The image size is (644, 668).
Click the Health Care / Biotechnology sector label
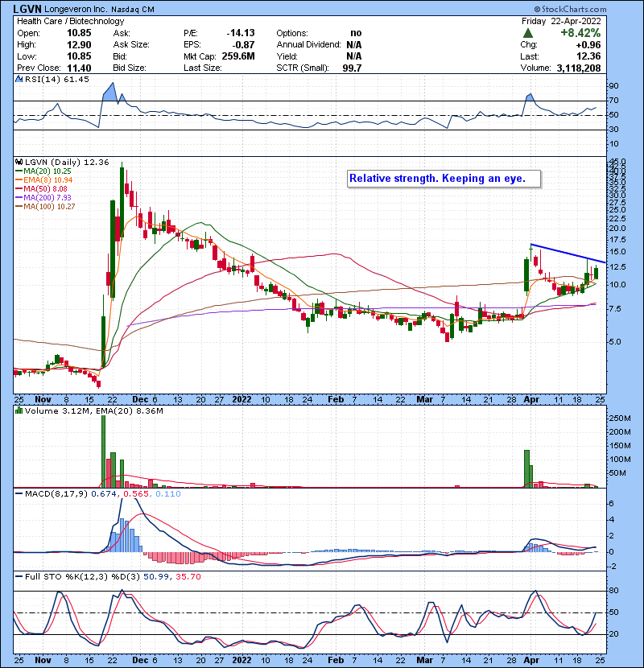pos(71,21)
